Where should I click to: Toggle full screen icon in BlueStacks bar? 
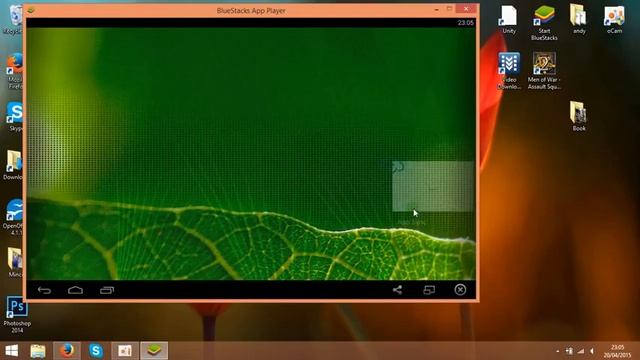tap(429, 290)
